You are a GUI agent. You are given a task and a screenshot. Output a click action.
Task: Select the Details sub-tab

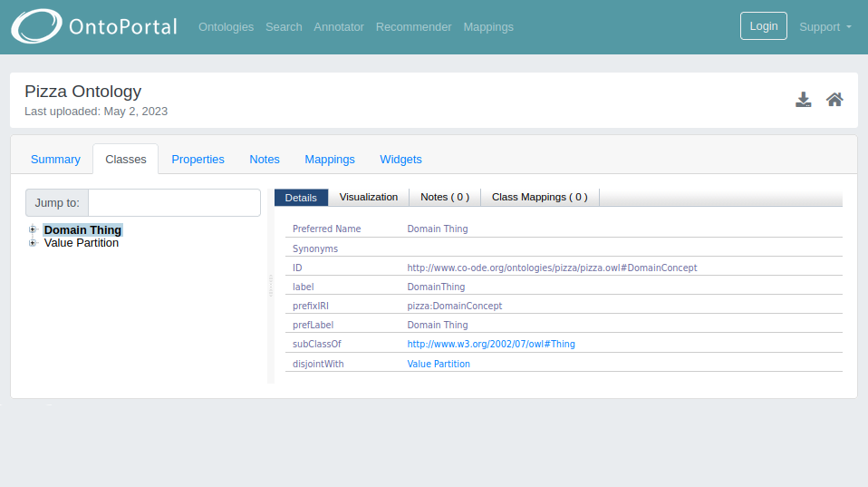tap(301, 198)
